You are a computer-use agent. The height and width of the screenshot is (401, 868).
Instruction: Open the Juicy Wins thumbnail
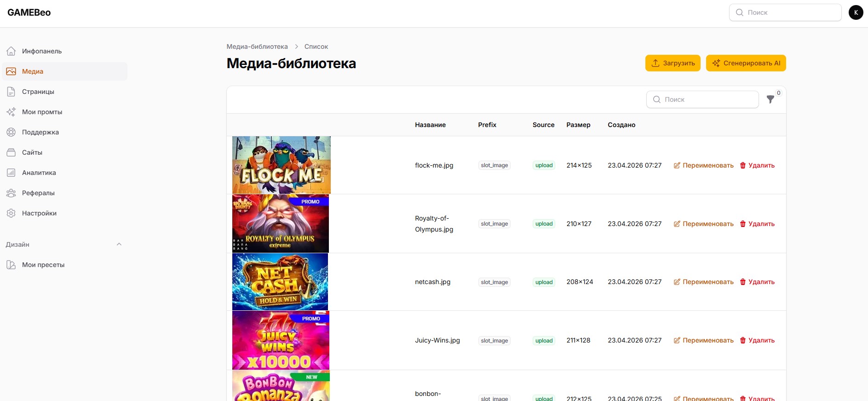tap(281, 340)
